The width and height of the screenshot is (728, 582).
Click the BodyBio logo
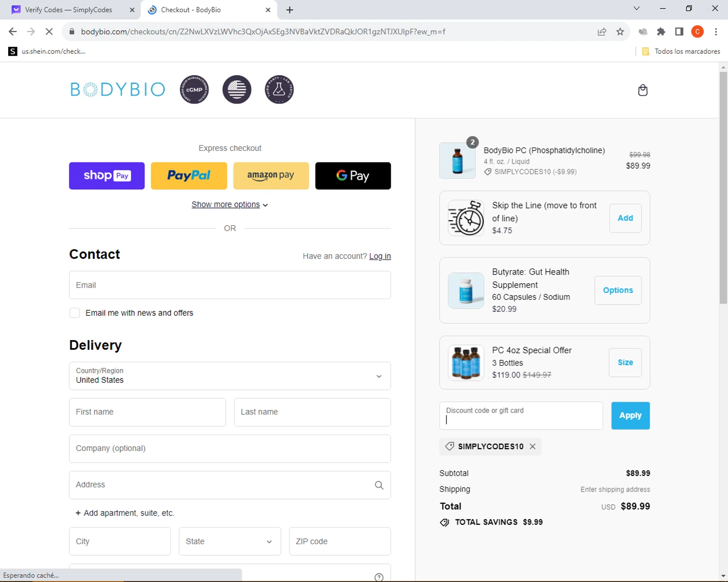pos(118,89)
